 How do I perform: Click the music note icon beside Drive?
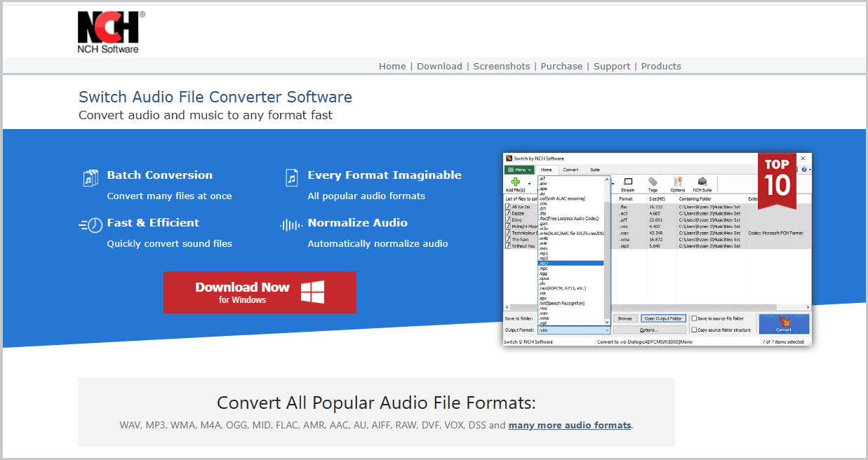pos(508,220)
